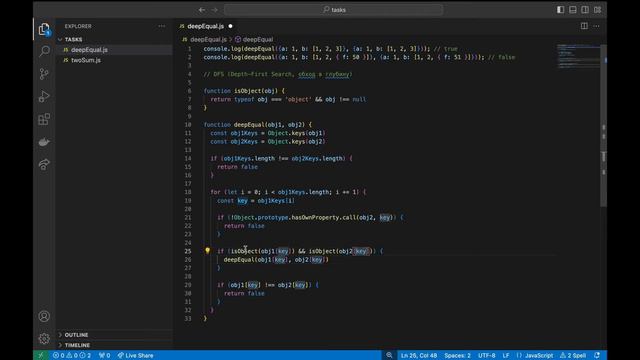Open Source Control view
Screen dimensions: 640x360
pos(44,73)
